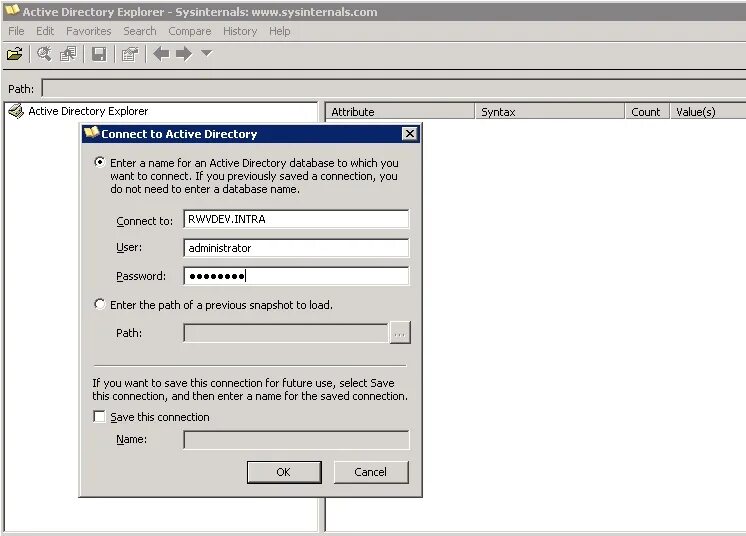Viewport: 746px width, 536px height.
Task: Click the browse (...) button next to Path
Action: click(x=400, y=333)
